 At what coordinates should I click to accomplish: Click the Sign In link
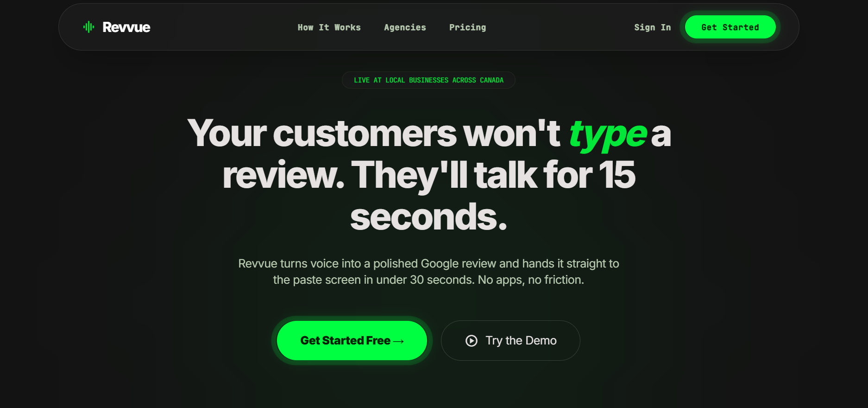click(x=652, y=27)
